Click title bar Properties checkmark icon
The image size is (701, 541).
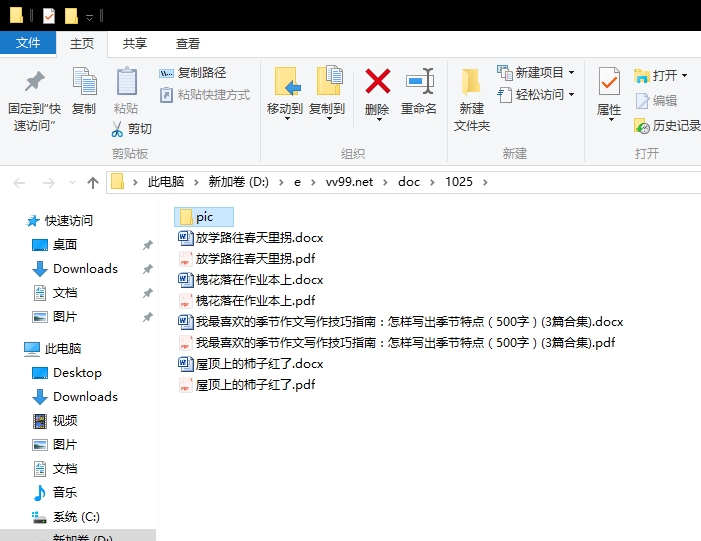[49, 17]
